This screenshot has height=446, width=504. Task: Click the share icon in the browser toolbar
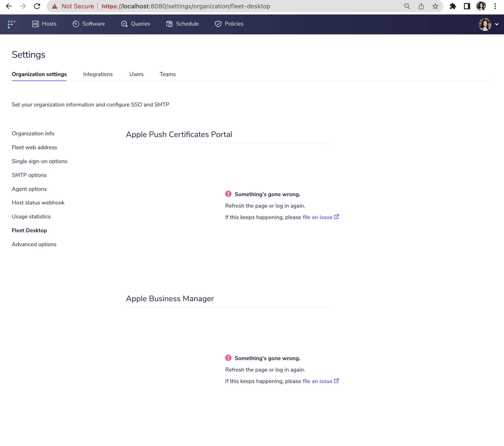[421, 6]
